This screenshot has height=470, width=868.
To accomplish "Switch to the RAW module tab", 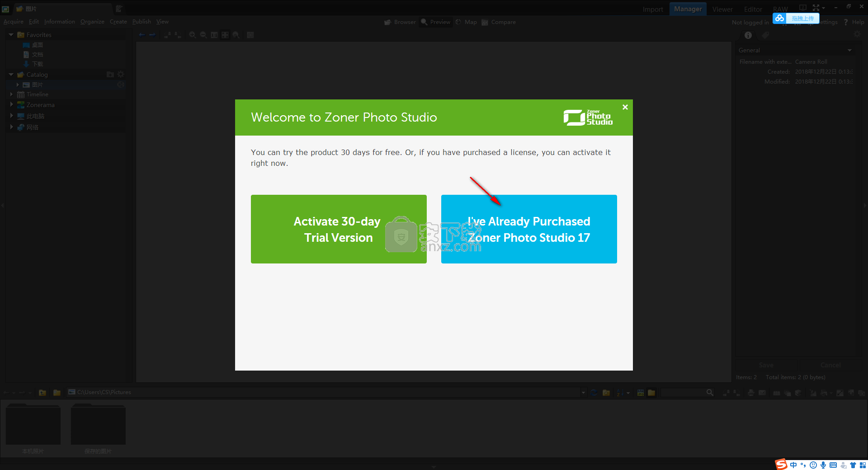I will [780, 9].
